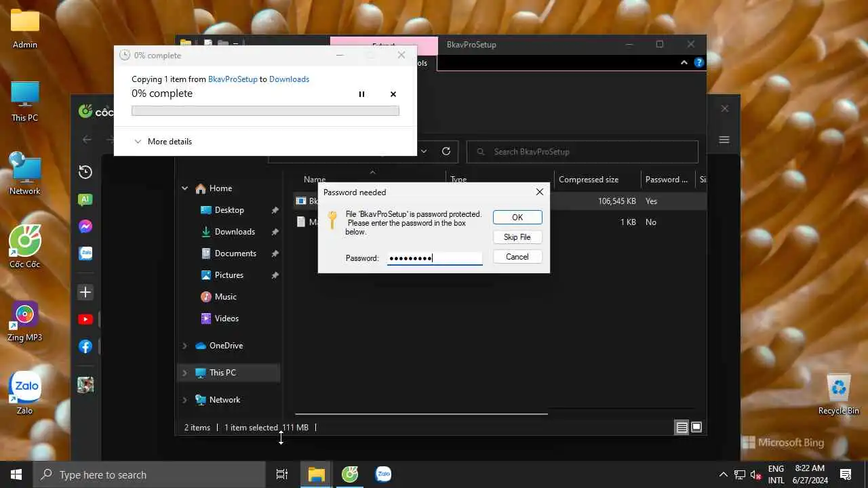
Task: Cancel the copy with the small X
Action: tap(393, 94)
